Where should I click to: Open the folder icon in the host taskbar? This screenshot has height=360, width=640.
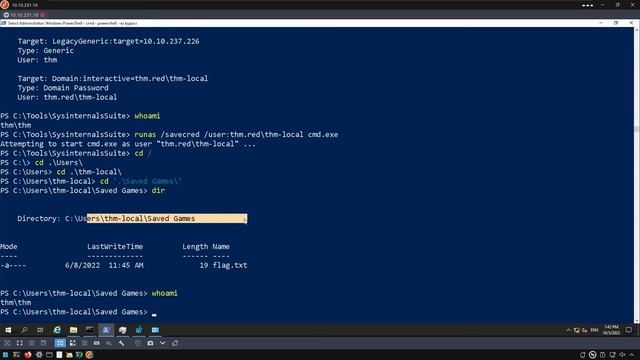69,355
